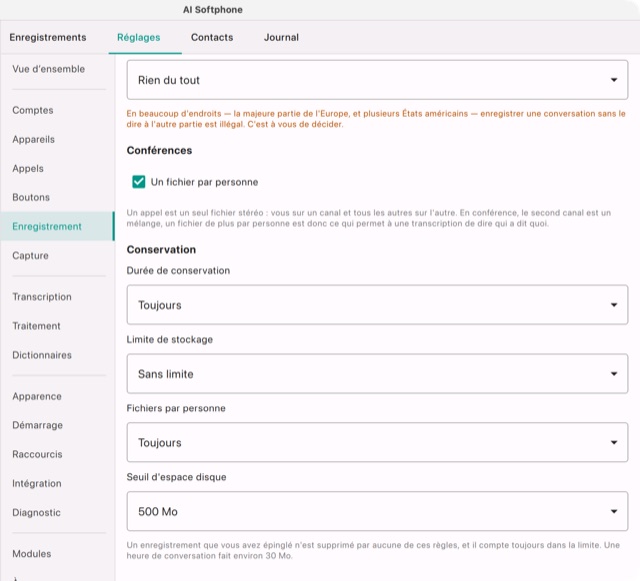Viewport: 640px width, 581px height.
Task: Open the Démarrage settings section
Action: click(x=57, y=425)
